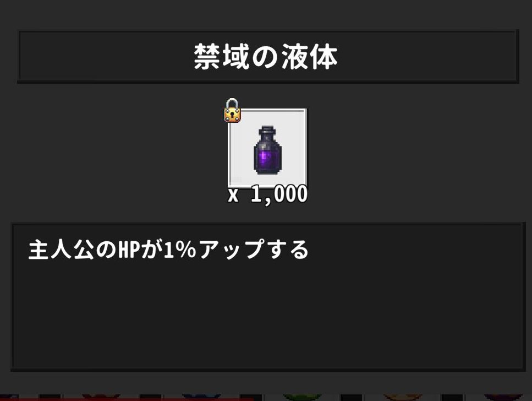Click the title banner left of the name
Image resolution: width=532 pixels, height=401 pixels.
point(105,57)
